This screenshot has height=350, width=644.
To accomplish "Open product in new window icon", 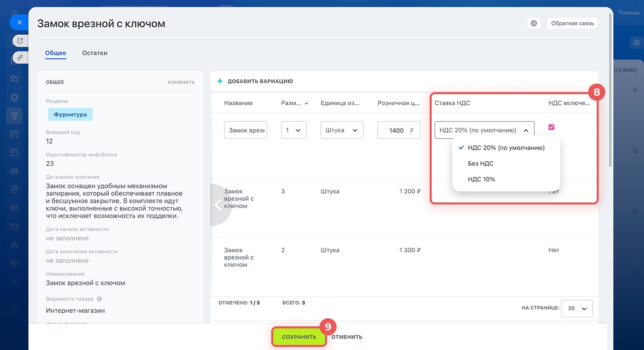I will (x=20, y=41).
